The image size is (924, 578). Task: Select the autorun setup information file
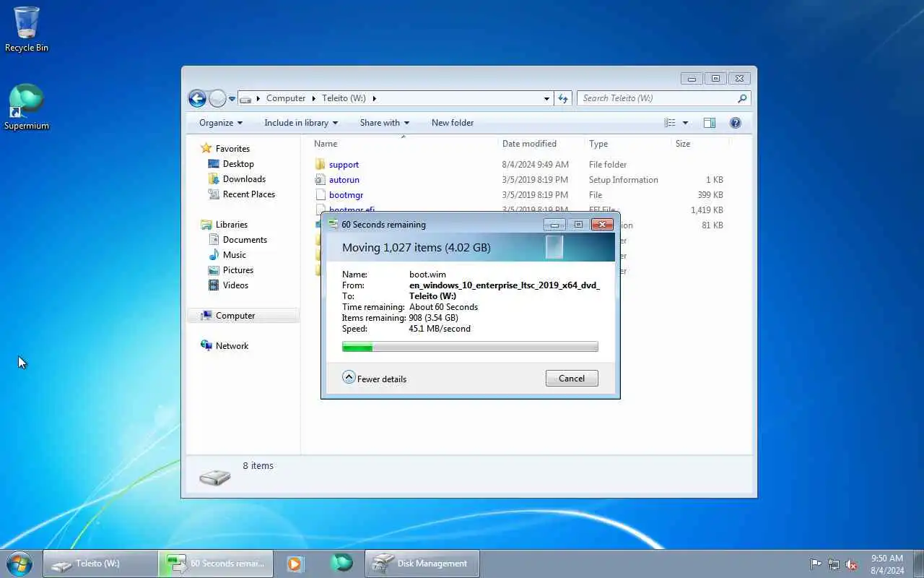(x=344, y=180)
